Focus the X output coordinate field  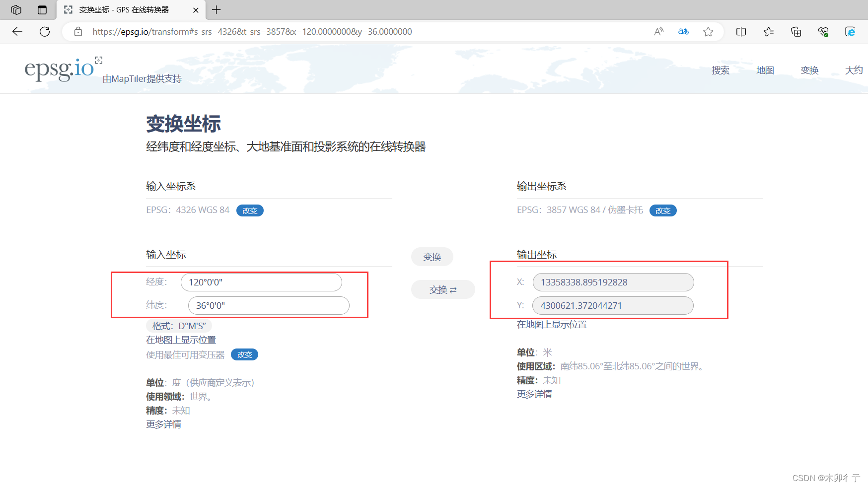[x=613, y=282]
